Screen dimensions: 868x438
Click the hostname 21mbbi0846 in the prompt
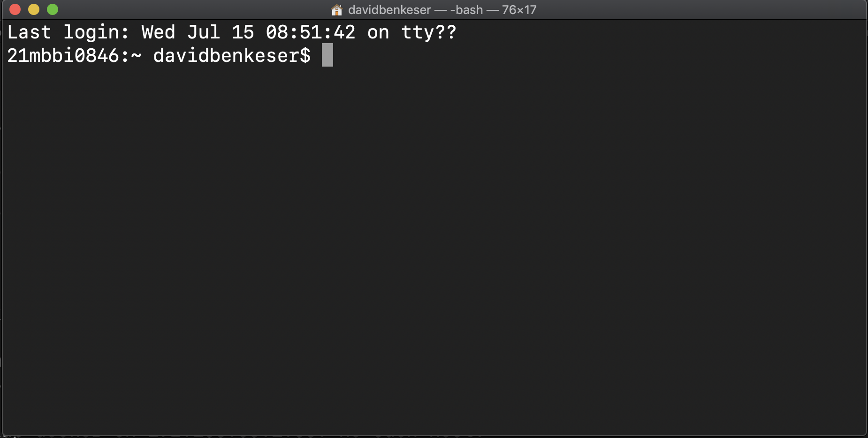click(x=61, y=55)
